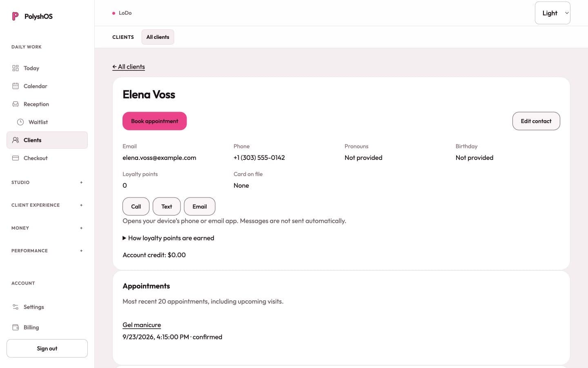Click the LoDo location indicator
Viewport: 588px width, 368px height.
122,13
